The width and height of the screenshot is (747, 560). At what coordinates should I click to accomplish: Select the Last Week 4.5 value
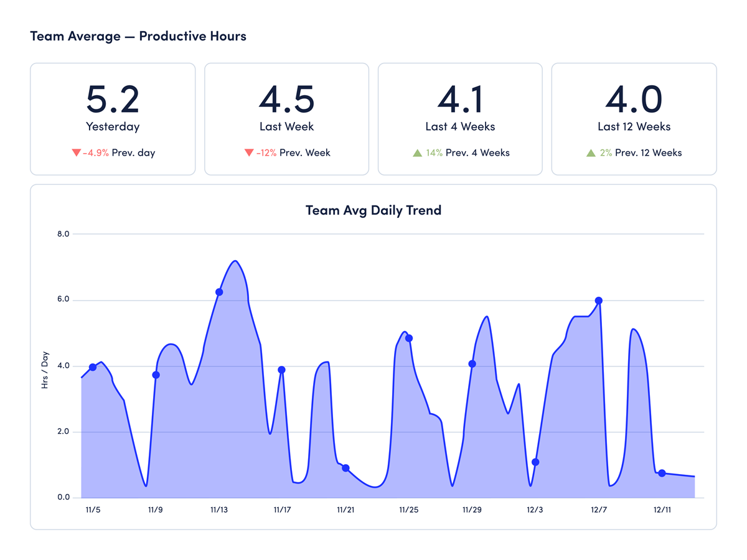[x=286, y=100]
